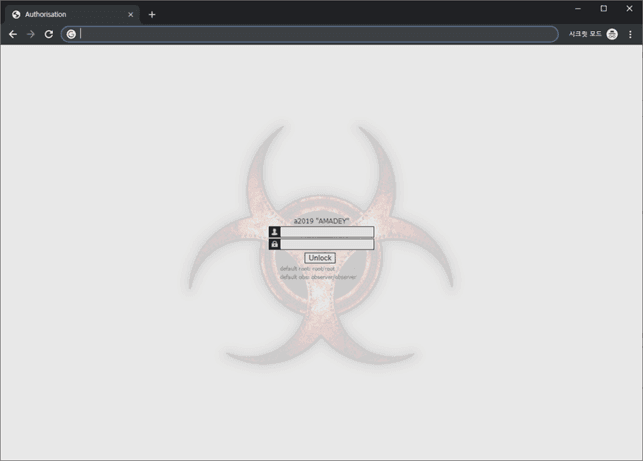Image resolution: width=643 pixels, height=461 pixels.
Task: Click the a2019 "AMADEY" title text
Action: (321, 221)
